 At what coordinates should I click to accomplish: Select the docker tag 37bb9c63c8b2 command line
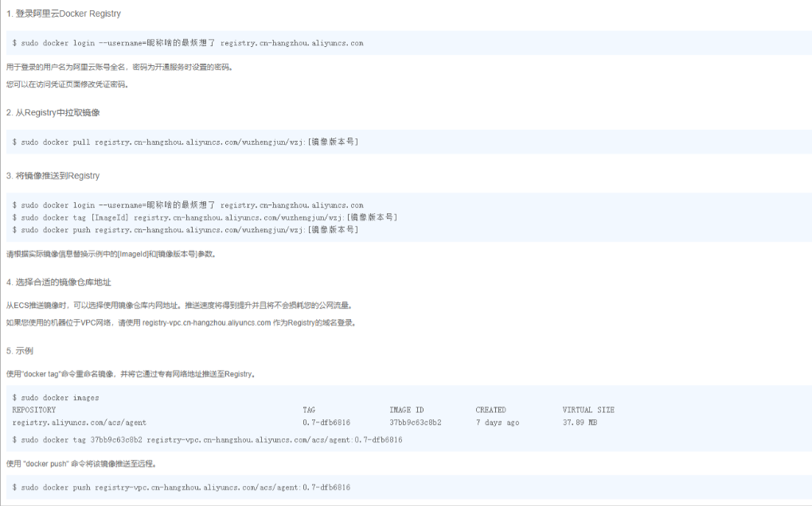[207, 440]
